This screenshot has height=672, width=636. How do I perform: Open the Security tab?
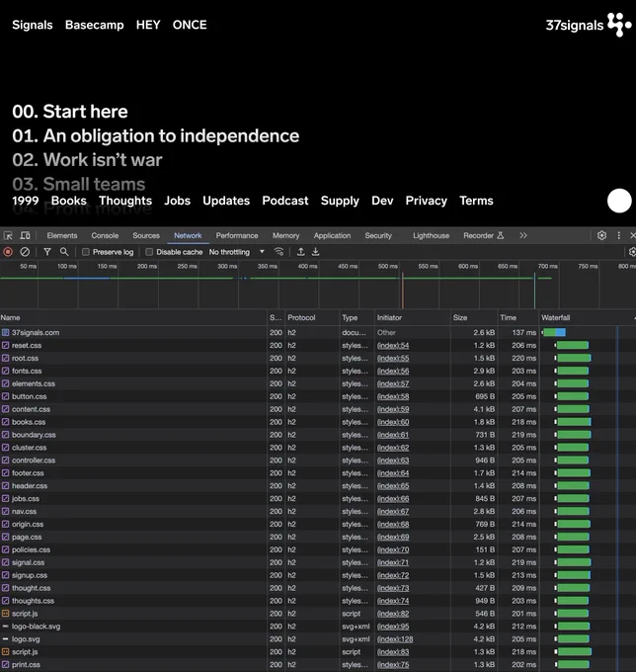[378, 236]
